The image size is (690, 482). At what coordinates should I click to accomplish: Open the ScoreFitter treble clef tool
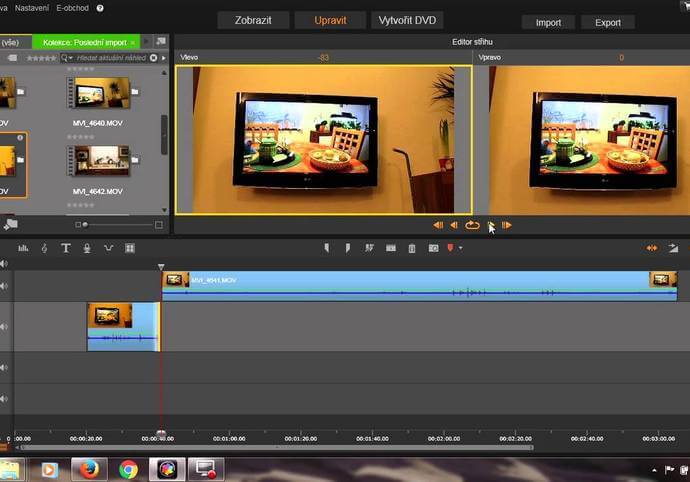(44, 248)
